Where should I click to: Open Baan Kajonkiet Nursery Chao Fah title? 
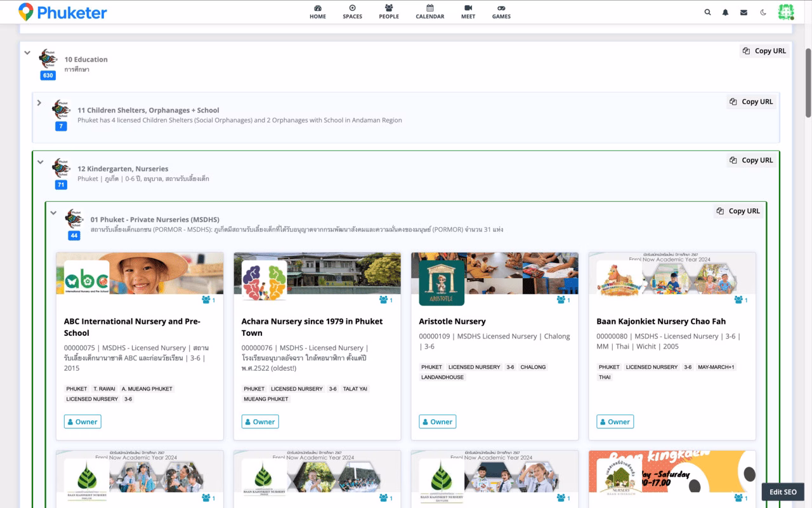click(x=661, y=321)
